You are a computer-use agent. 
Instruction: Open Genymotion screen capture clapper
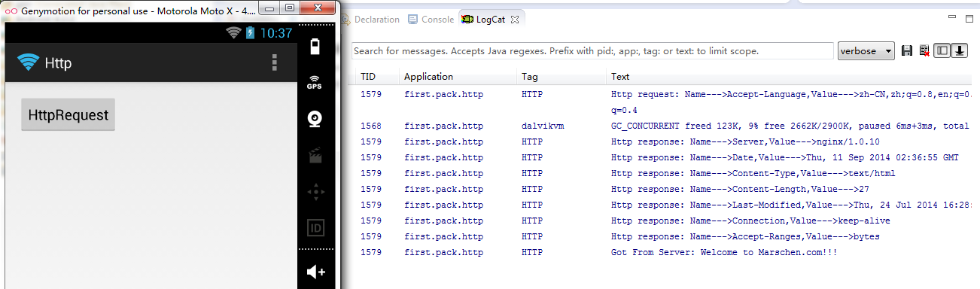point(315,156)
